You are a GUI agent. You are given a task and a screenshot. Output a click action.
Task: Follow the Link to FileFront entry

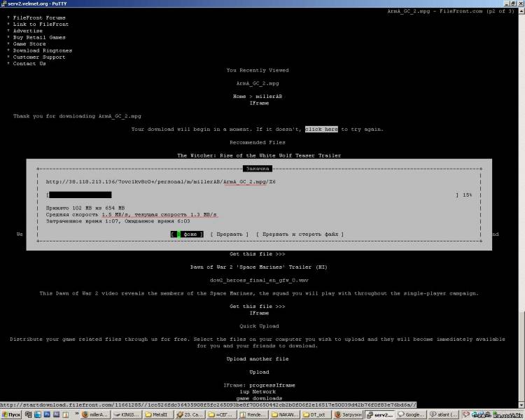[x=41, y=24]
